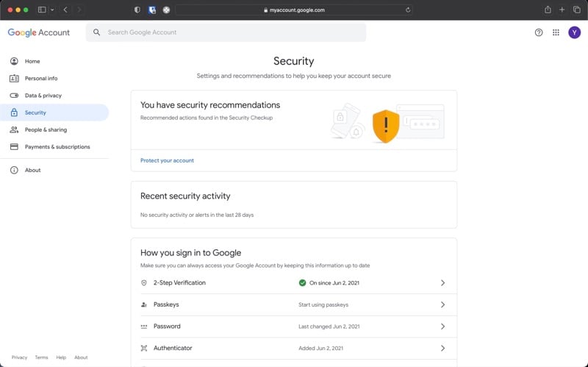Screen dimensions: 588x367
Task: Open the Home sidebar item
Action: [54, 61]
